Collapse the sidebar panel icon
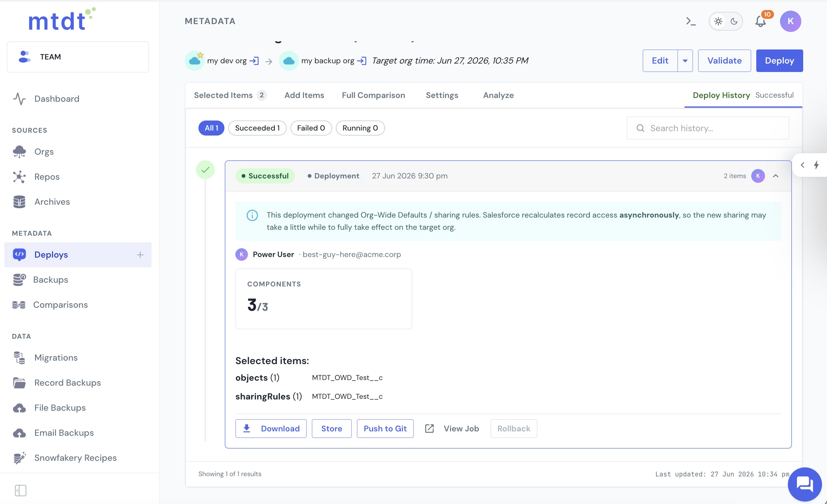 coord(20,491)
